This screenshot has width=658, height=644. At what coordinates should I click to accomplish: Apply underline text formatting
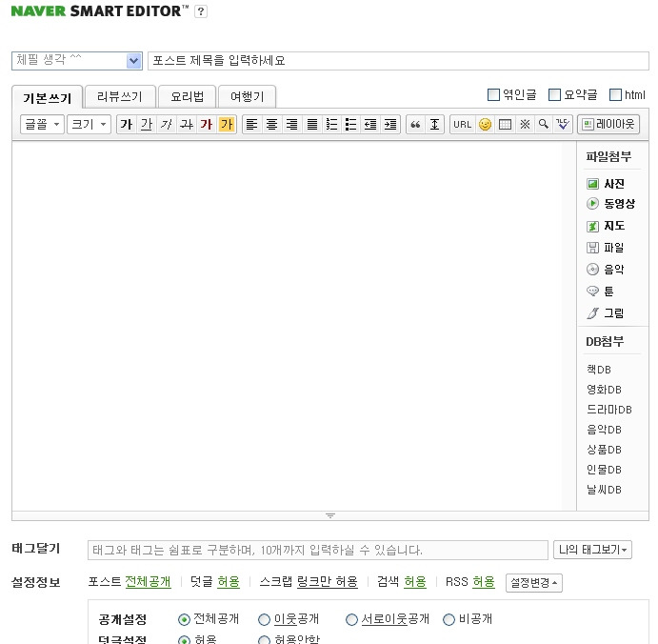[147, 124]
